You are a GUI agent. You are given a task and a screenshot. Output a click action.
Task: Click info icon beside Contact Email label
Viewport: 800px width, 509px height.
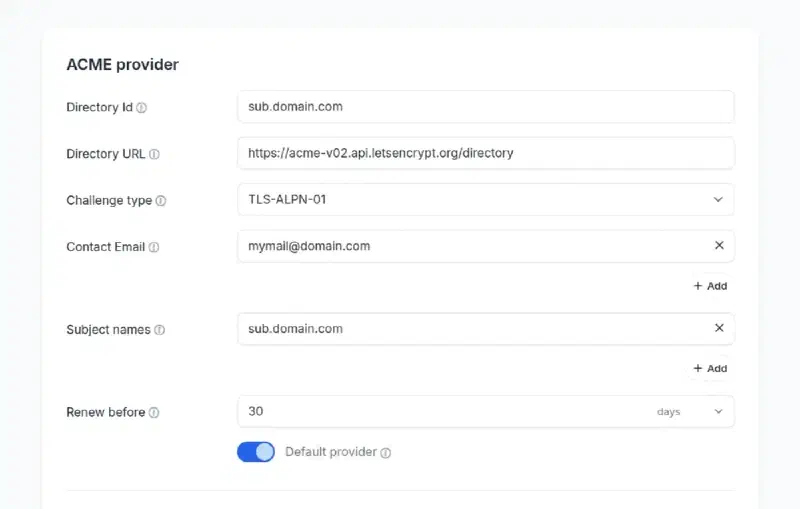pos(154,247)
